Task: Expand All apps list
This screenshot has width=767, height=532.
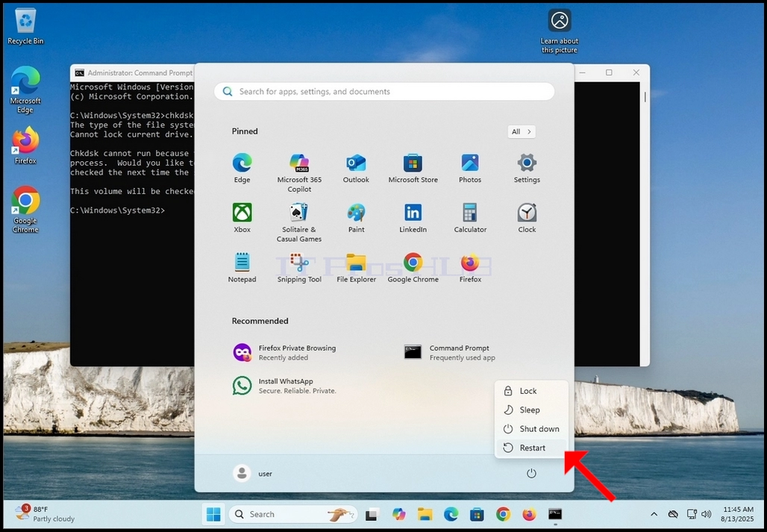Action: coord(522,131)
